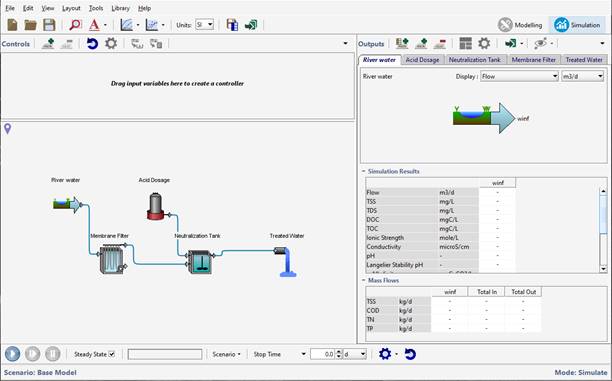Open the Display Flow dropdown
612x381 pixels.
point(519,77)
